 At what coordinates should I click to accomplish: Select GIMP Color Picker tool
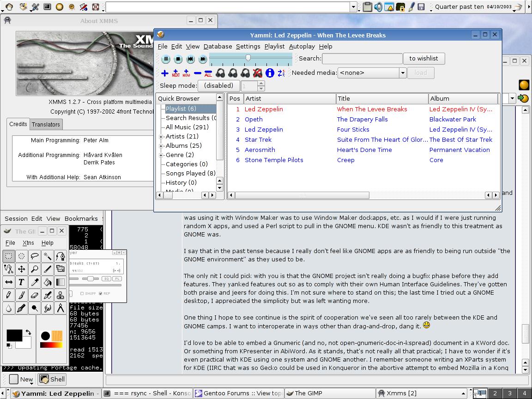click(34, 282)
